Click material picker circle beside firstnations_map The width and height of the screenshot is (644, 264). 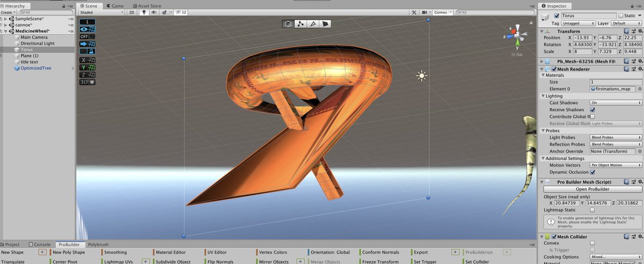(640, 89)
